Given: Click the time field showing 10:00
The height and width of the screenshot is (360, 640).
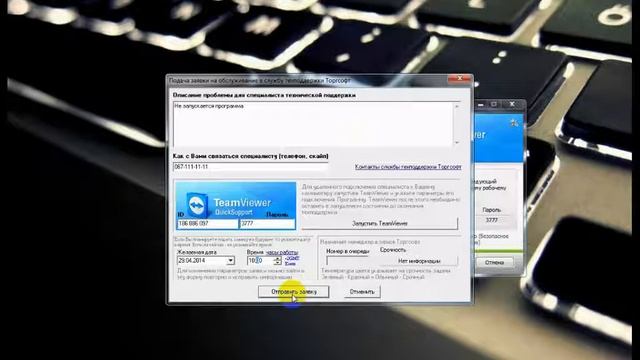Looking at the screenshot, I should tap(260, 260).
